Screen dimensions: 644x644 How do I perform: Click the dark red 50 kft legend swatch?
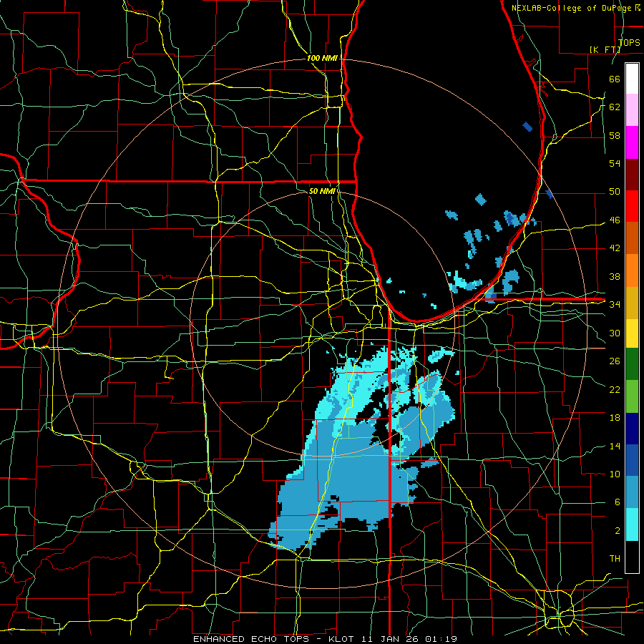tap(632, 174)
